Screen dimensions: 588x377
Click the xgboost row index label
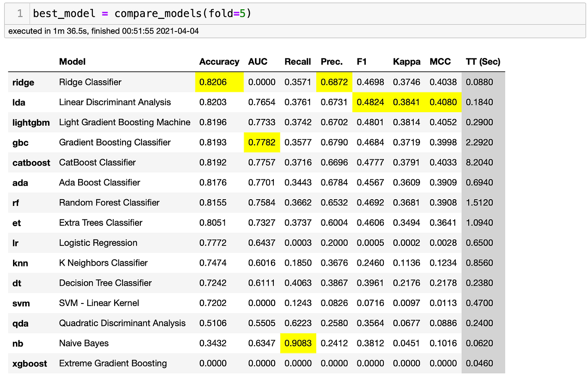(30, 363)
